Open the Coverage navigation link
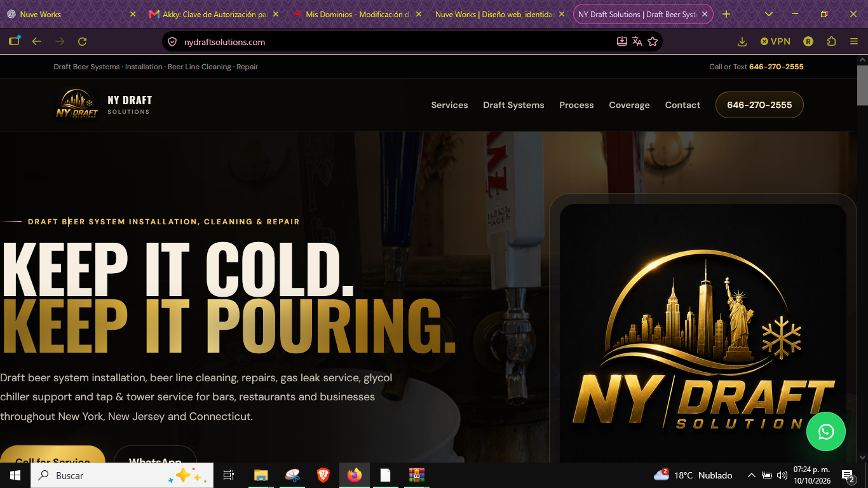The width and height of the screenshot is (868, 488). 629,105
